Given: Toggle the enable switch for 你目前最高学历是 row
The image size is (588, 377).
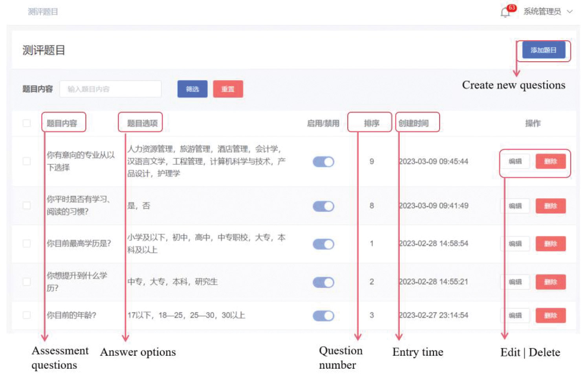Looking at the screenshot, I should (323, 244).
